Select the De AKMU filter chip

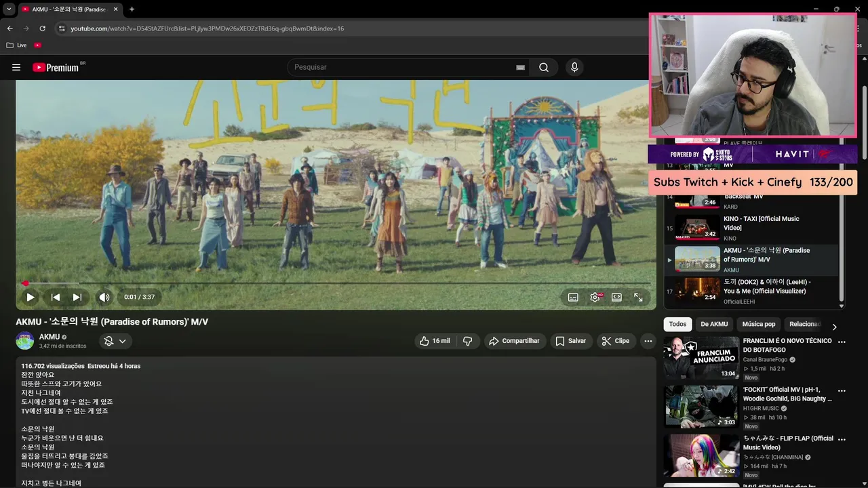tap(714, 324)
